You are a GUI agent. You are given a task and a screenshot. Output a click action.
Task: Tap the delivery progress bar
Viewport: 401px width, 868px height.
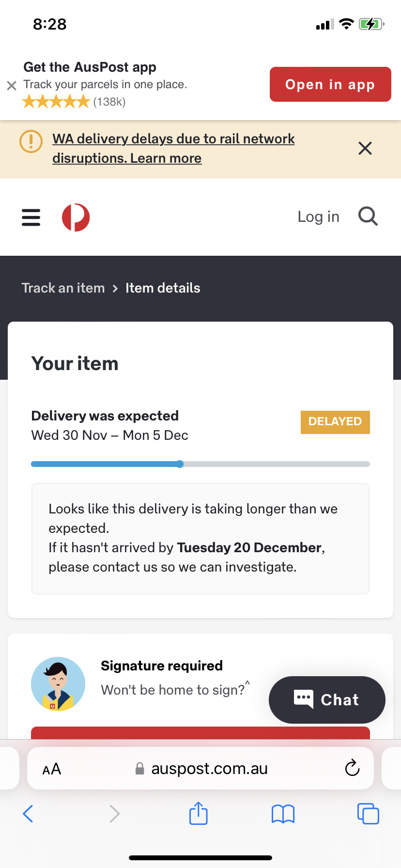[200, 464]
